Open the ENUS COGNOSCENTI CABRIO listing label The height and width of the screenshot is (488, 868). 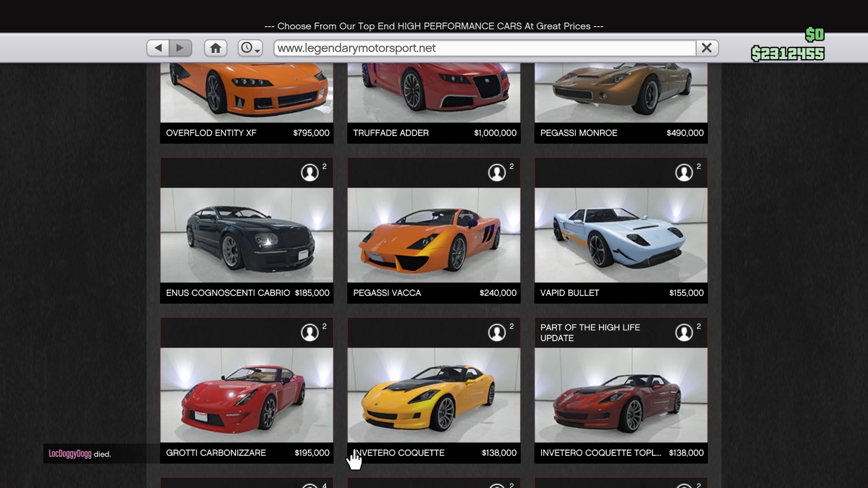coord(228,293)
